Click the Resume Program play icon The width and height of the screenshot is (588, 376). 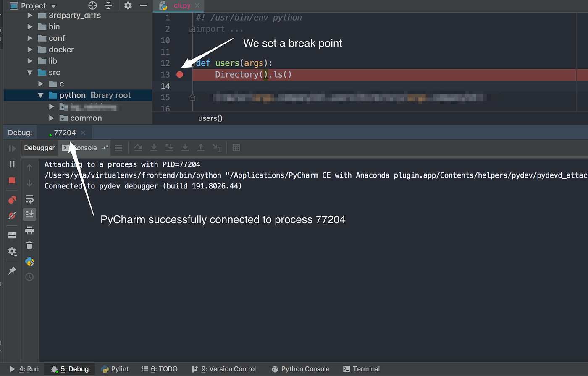pyautogui.click(x=12, y=148)
